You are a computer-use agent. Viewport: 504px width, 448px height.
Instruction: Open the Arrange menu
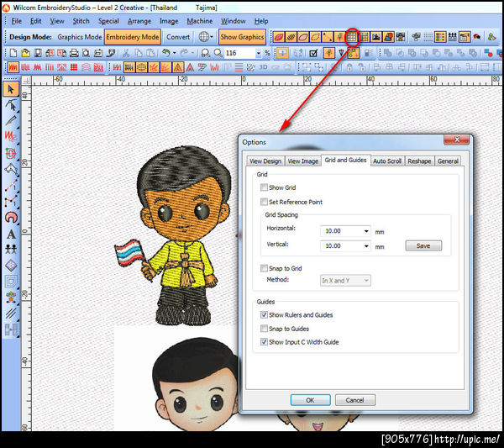(139, 21)
